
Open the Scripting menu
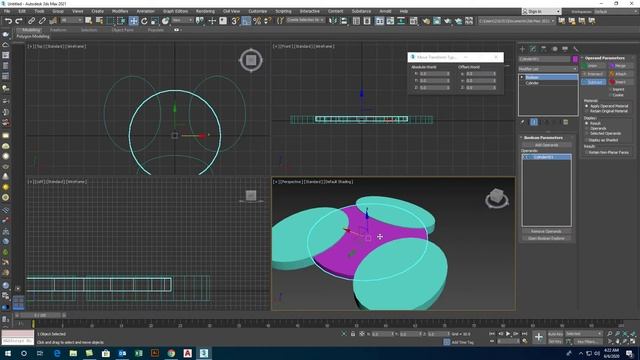(283, 11)
